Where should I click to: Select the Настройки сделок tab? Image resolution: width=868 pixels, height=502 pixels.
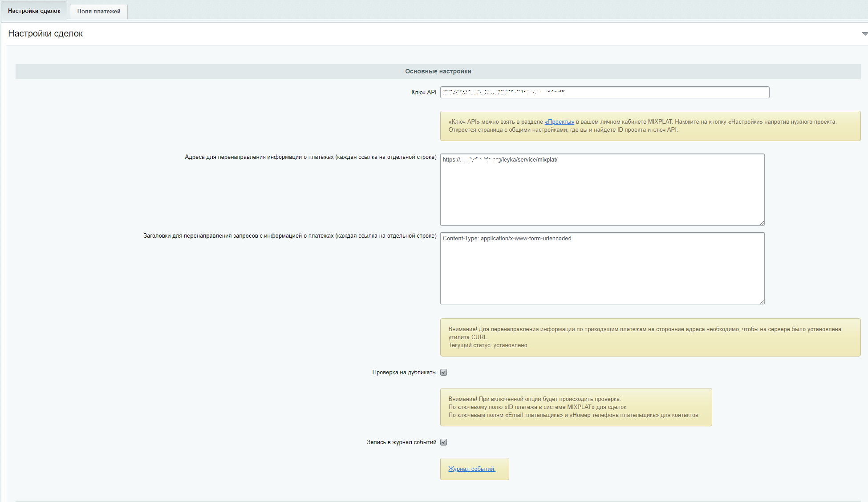point(34,11)
